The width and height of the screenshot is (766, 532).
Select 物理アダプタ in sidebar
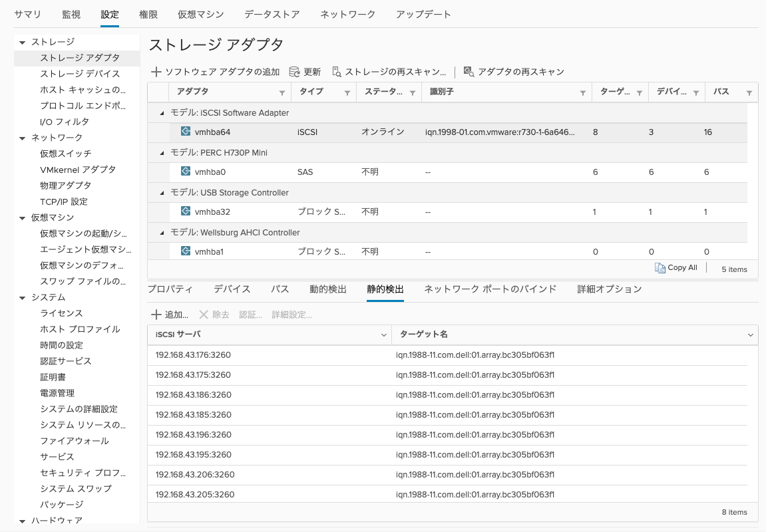66,186
